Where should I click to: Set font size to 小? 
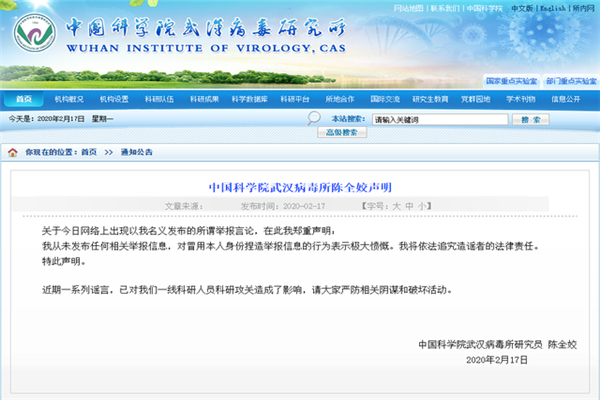point(423,203)
